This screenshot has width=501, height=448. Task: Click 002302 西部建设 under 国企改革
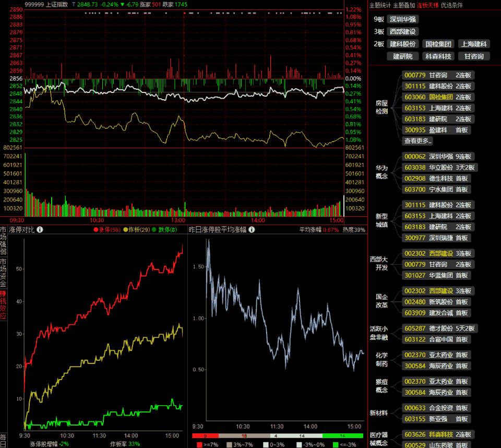tap(438, 291)
